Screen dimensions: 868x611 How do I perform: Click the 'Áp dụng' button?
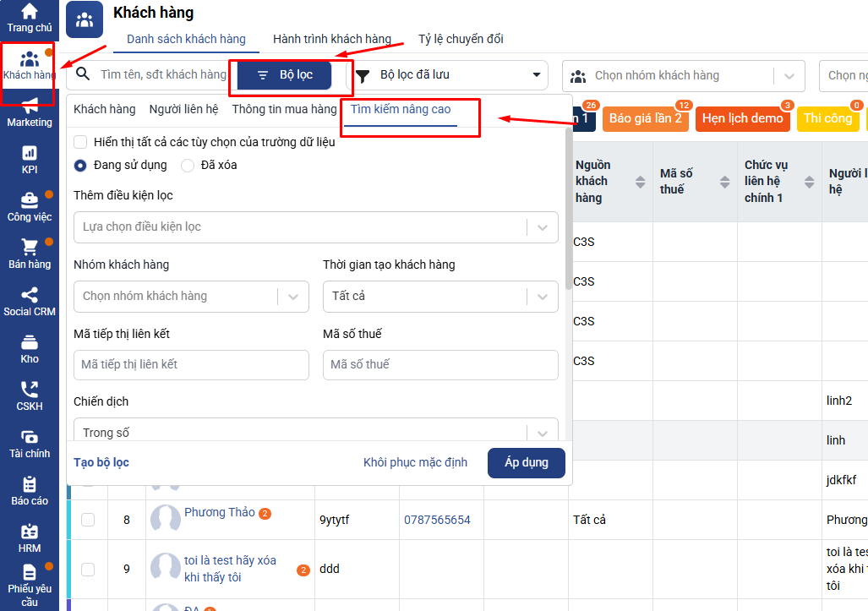click(x=526, y=462)
